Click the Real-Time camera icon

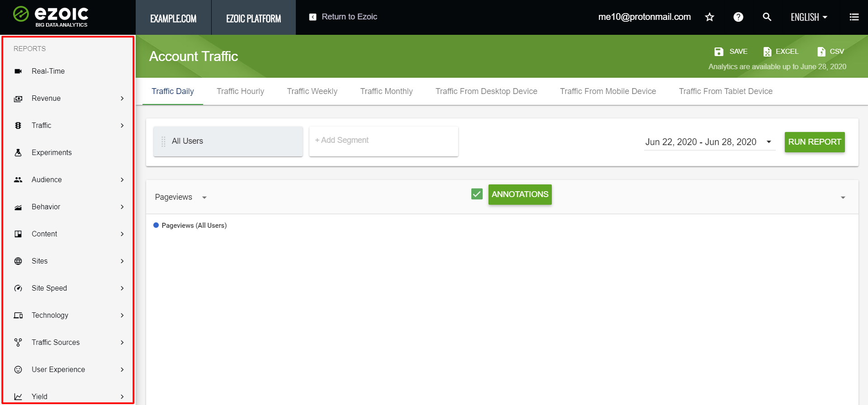(18, 71)
